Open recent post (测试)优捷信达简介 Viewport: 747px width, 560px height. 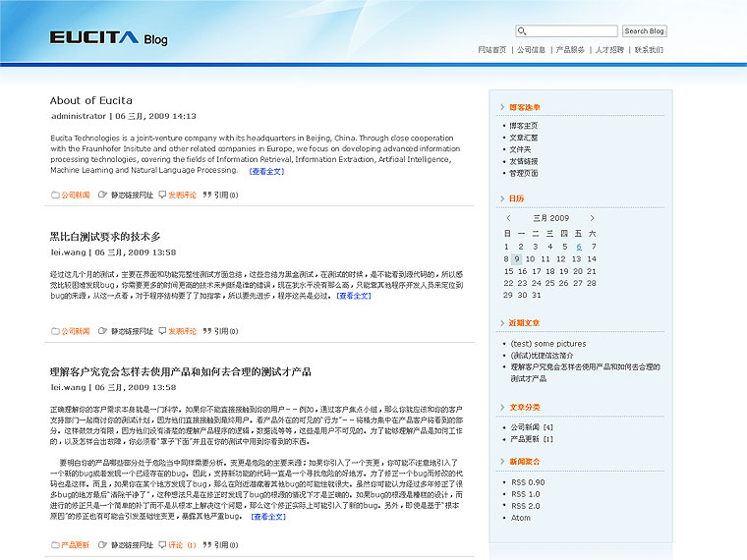tap(543, 356)
